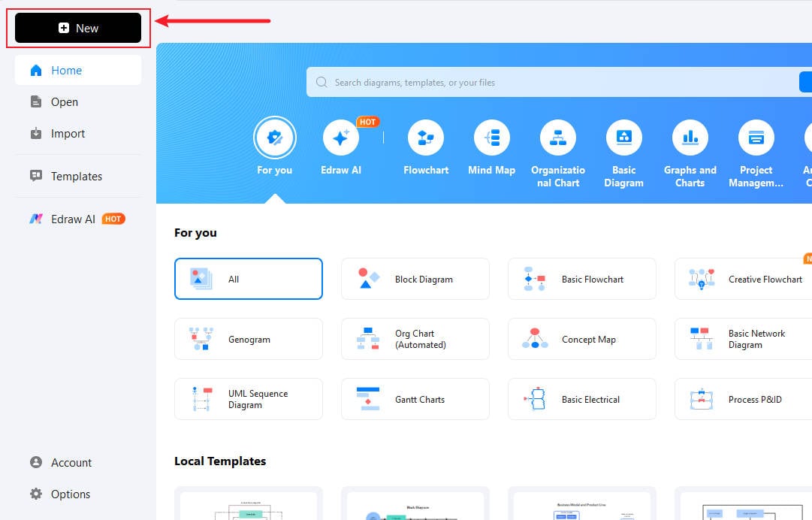
Task: Click the Edraw AI logo icon
Action: pos(36,219)
